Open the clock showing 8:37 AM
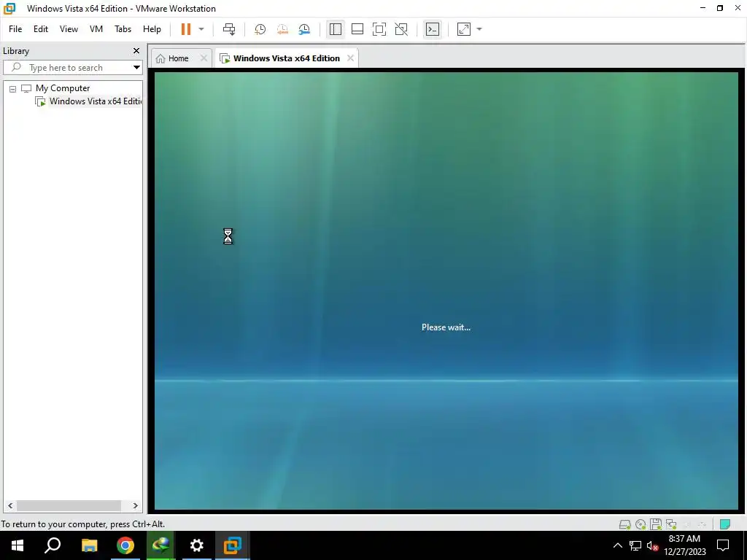The height and width of the screenshot is (560, 747). pos(684,545)
